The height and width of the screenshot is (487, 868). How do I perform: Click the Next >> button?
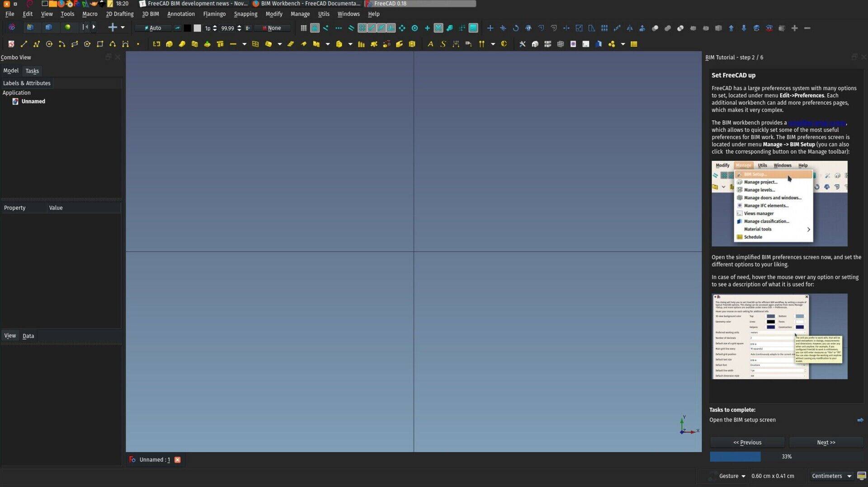click(826, 442)
